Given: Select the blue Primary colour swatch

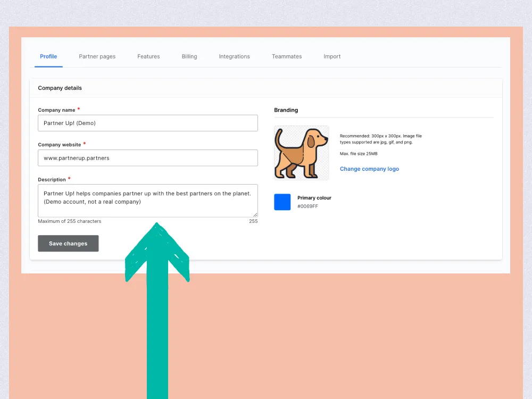Looking at the screenshot, I should 282,202.
